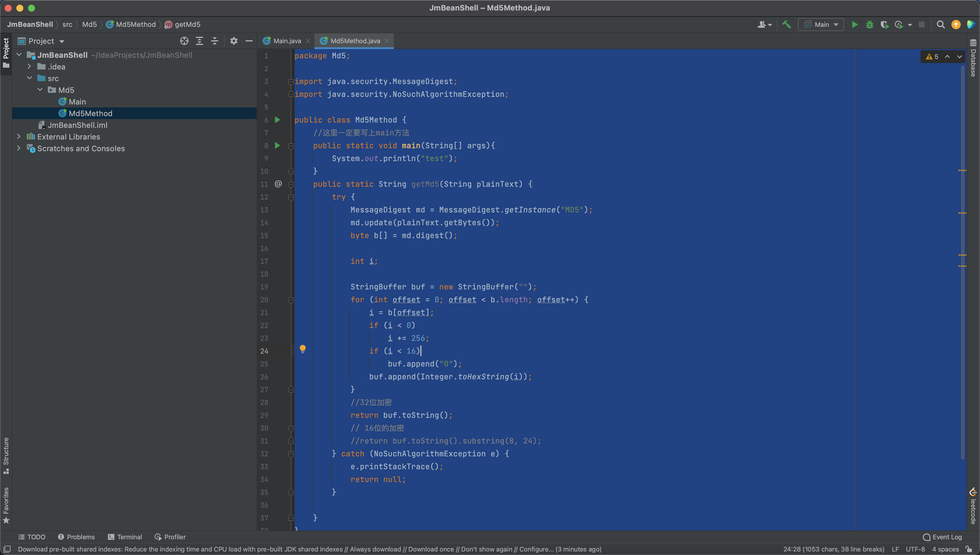Open IDE updates icon

pos(956,25)
